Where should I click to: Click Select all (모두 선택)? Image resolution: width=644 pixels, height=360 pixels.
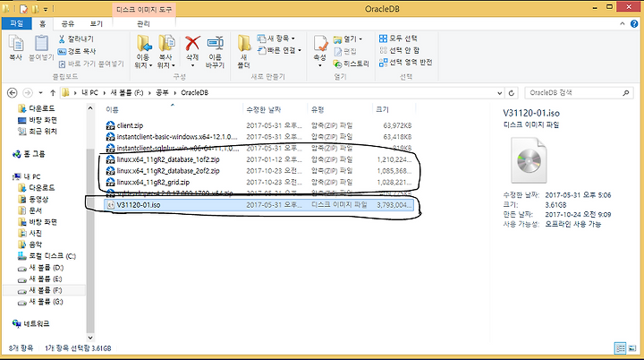(x=398, y=39)
